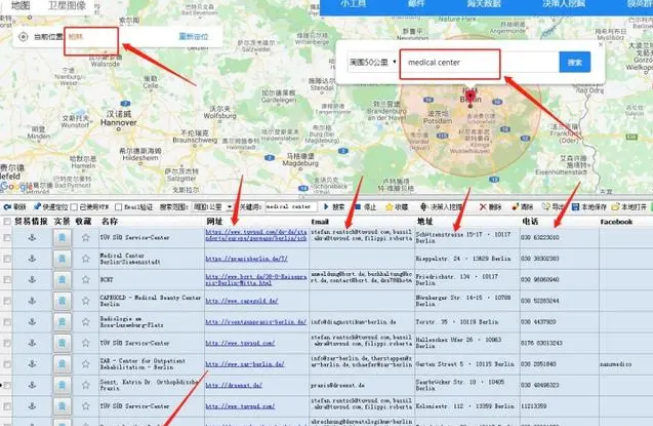
Task: Check the BCRT row checkbox
Action: click(7, 279)
